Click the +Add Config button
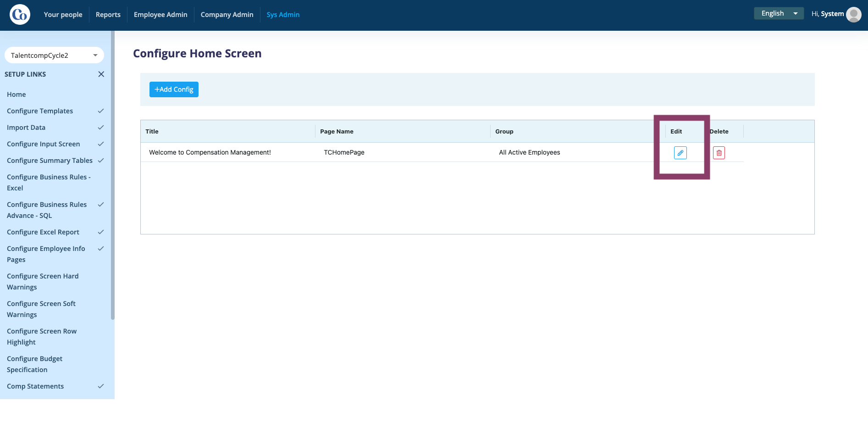Screen dimensions: 868x423 (174, 89)
